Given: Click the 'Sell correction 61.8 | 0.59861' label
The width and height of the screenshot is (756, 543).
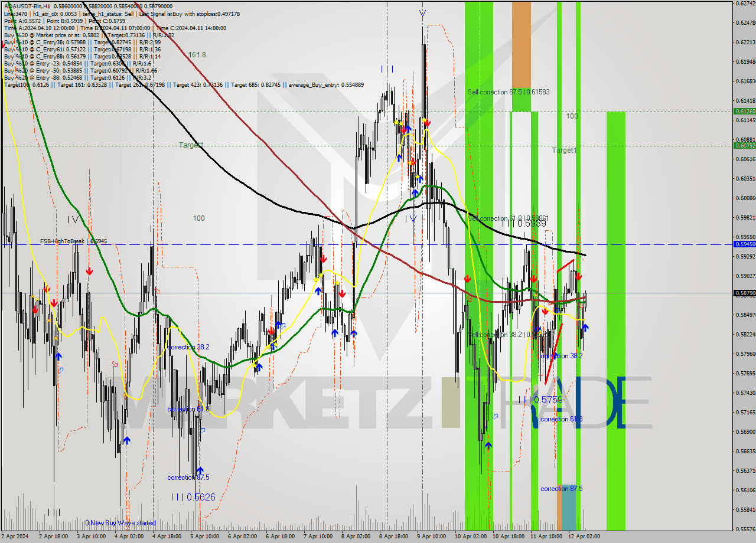Looking at the screenshot, I should [509, 218].
